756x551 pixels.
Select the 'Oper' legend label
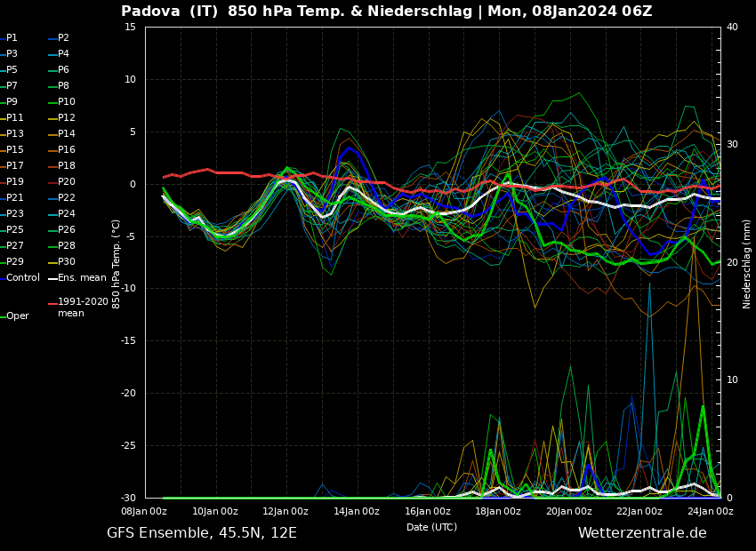[18, 316]
